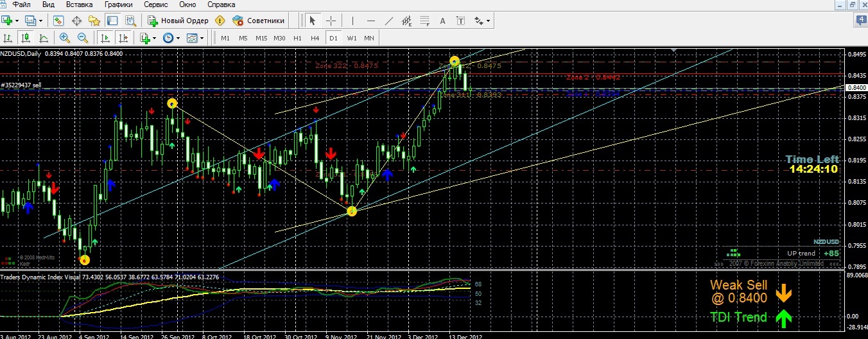Screen dimensions: 868x339
Task: Toggle chart shift from right border
Action: tap(123, 38)
